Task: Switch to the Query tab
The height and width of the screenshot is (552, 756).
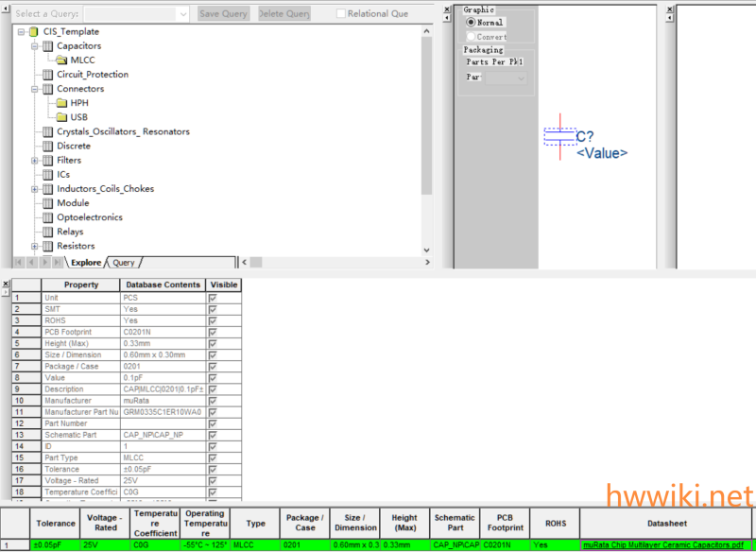Action: (124, 263)
